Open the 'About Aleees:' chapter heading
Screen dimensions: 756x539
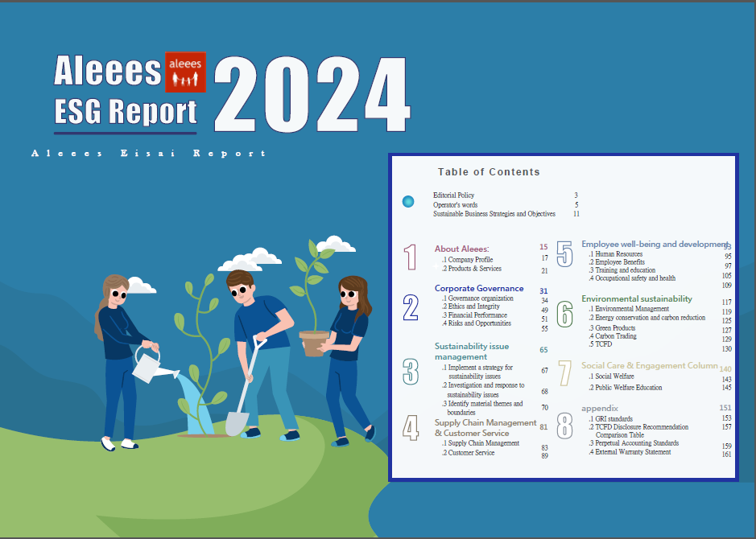(x=462, y=249)
